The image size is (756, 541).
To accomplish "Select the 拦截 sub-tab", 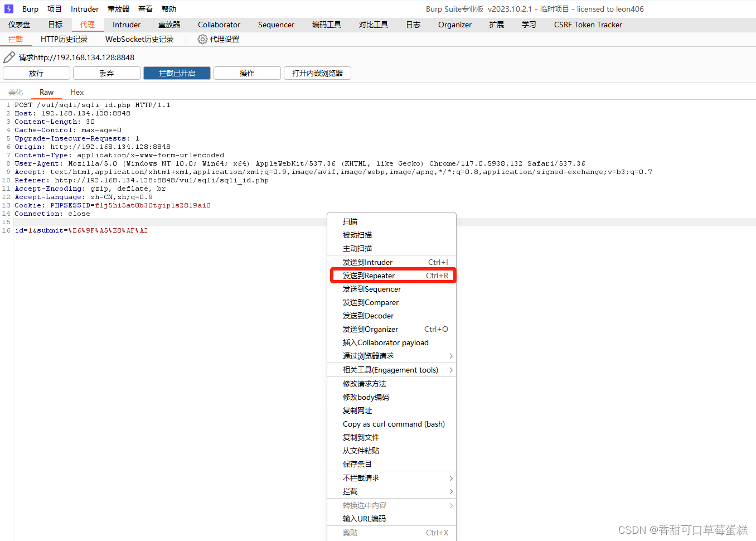I will [16, 39].
